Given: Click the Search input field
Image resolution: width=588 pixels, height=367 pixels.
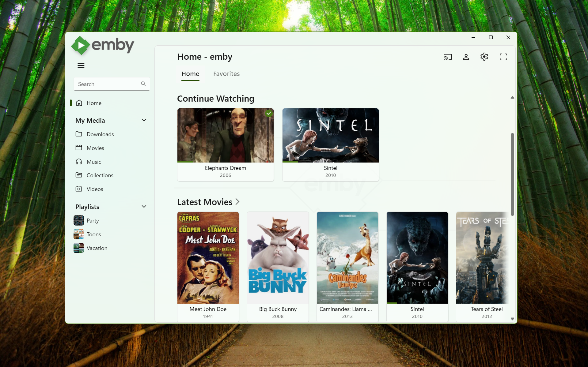Looking at the screenshot, I should 112,84.
